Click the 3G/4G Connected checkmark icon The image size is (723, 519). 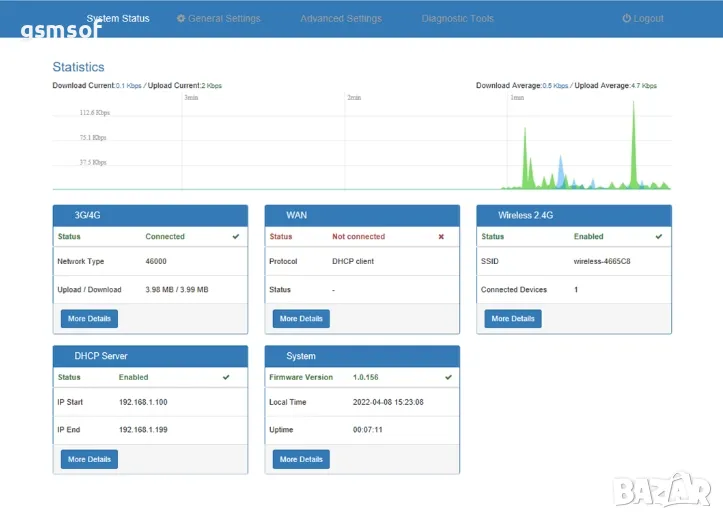coord(236,237)
